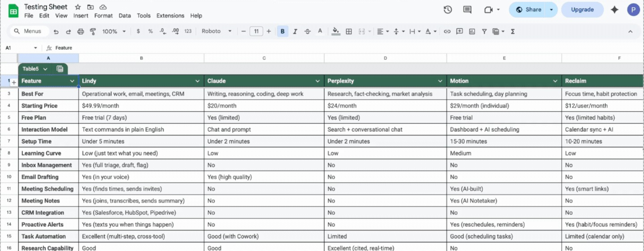The width and height of the screenshot is (644, 251).
Task: Toggle bold formatting button
Action: (283, 31)
